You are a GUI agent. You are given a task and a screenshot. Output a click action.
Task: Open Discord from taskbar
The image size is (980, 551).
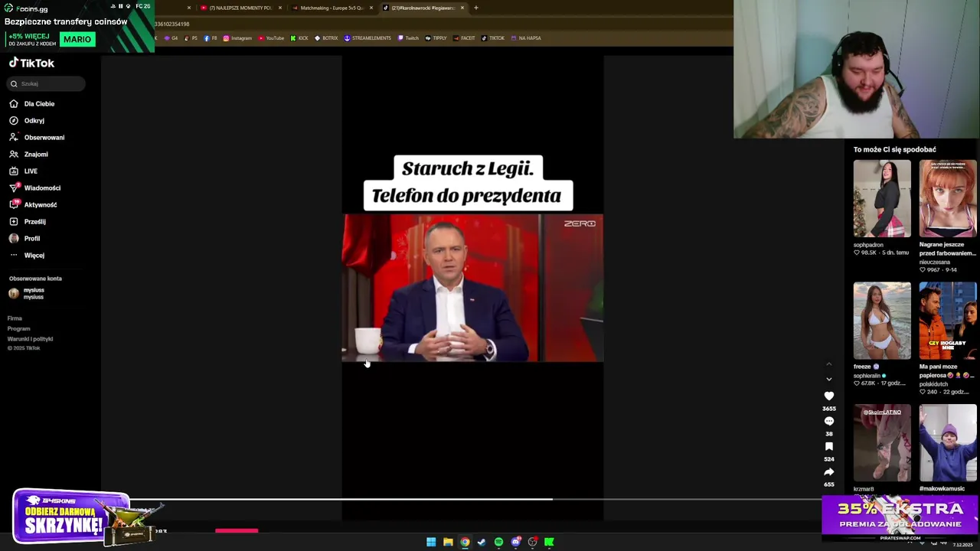click(x=515, y=542)
